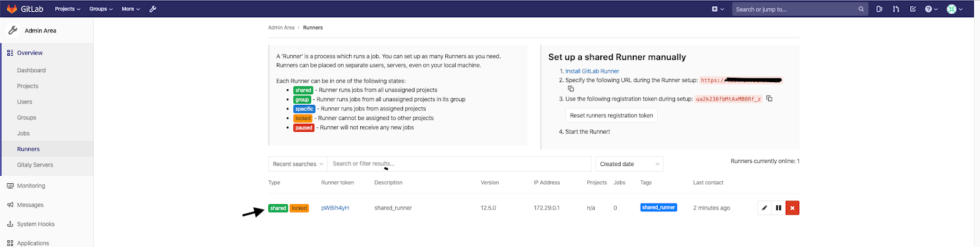
Task: Open the user avatar menu
Action: pyautogui.click(x=955, y=9)
